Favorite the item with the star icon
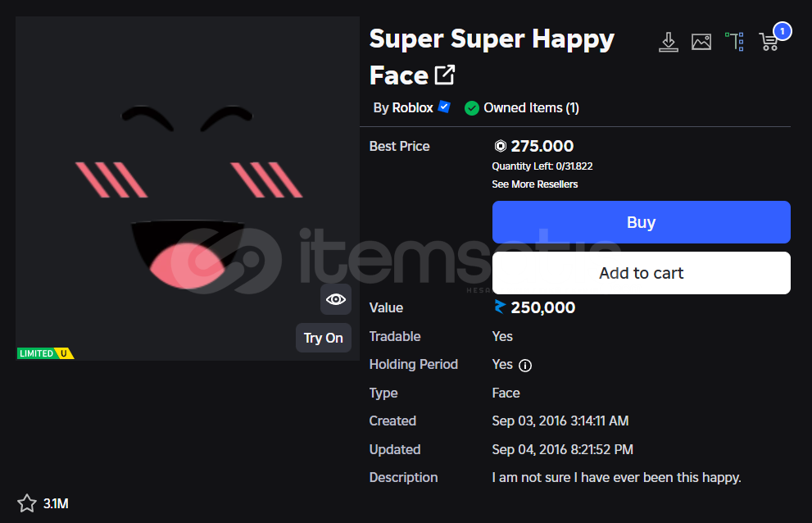Viewport: 812px width, 523px height. pos(27,503)
